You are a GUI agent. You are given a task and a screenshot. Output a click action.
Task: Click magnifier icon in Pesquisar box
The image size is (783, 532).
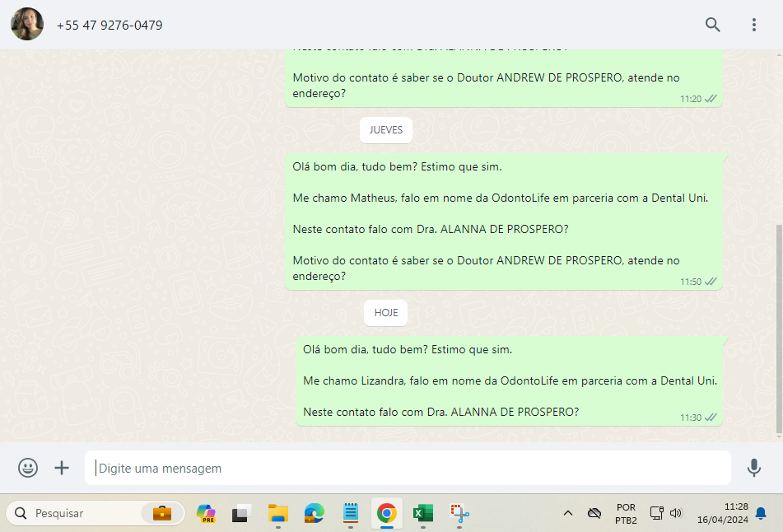pos(21,513)
